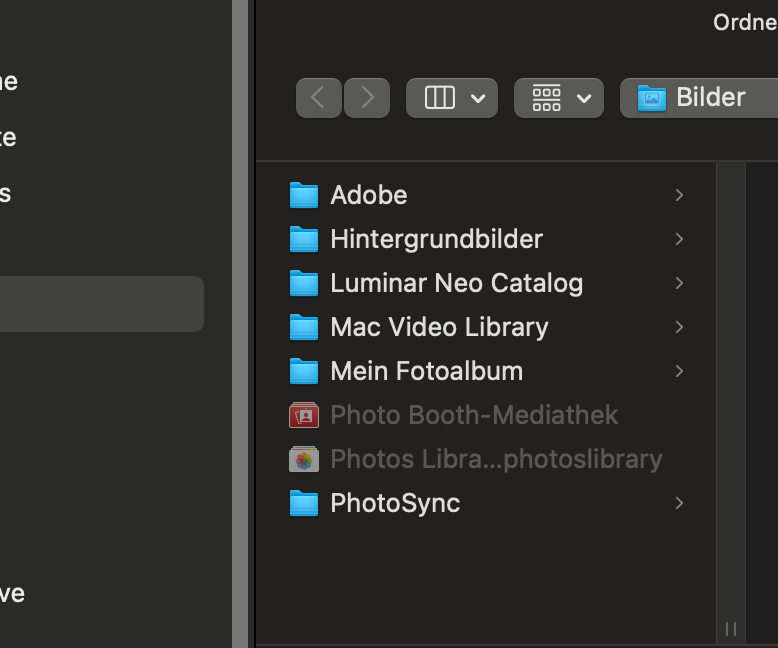Click the column resize handle at bottom
The height and width of the screenshot is (648, 778).
[731, 629]
